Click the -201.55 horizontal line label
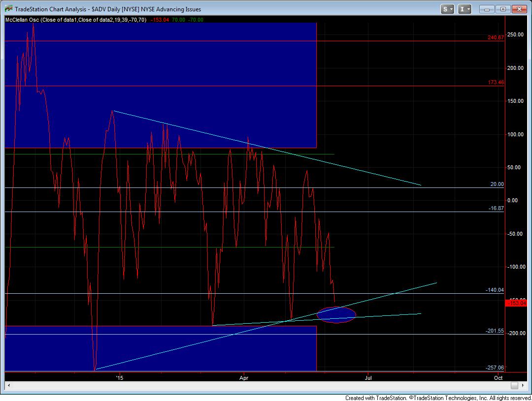Image resolution: width=532 pixels, height=401 pixels. pos(494,331)
